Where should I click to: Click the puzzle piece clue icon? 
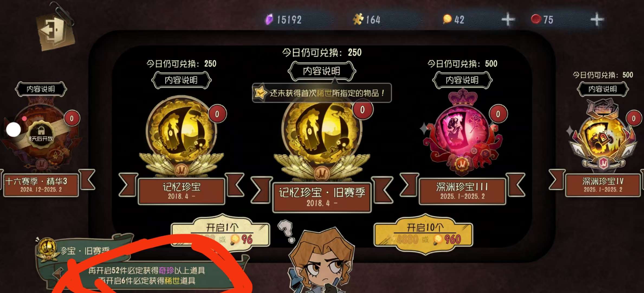coord(358,19)
